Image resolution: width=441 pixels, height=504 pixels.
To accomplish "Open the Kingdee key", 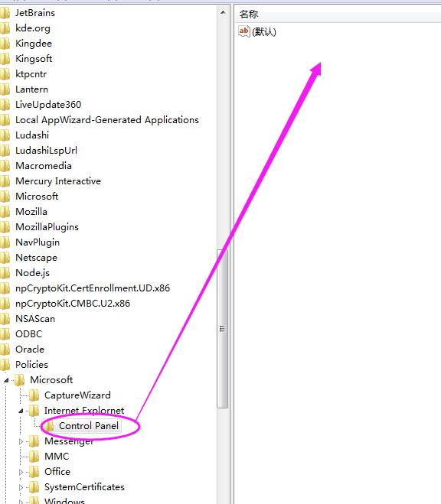I will coord(34,44).
